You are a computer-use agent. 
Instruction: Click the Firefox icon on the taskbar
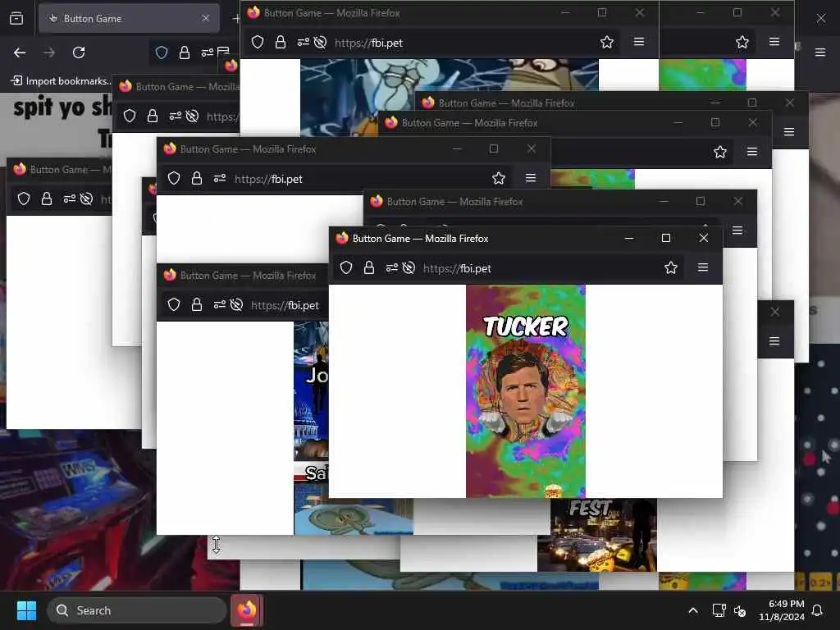point(247,610)
